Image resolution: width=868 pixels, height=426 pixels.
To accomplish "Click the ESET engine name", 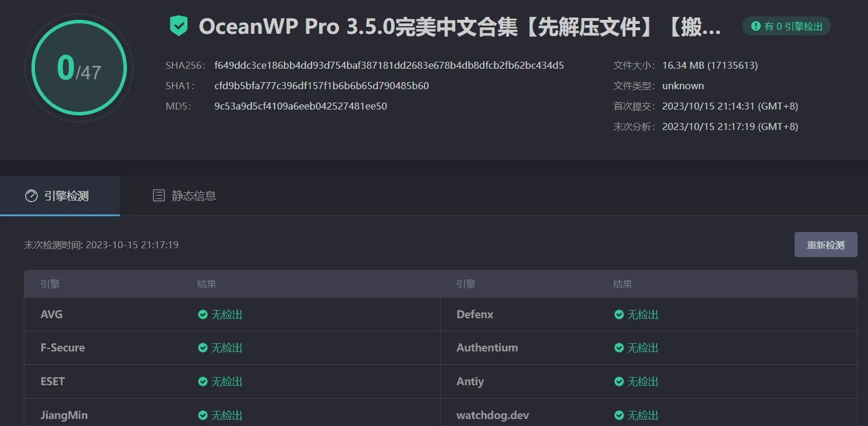I will click(x=52, y=382).
